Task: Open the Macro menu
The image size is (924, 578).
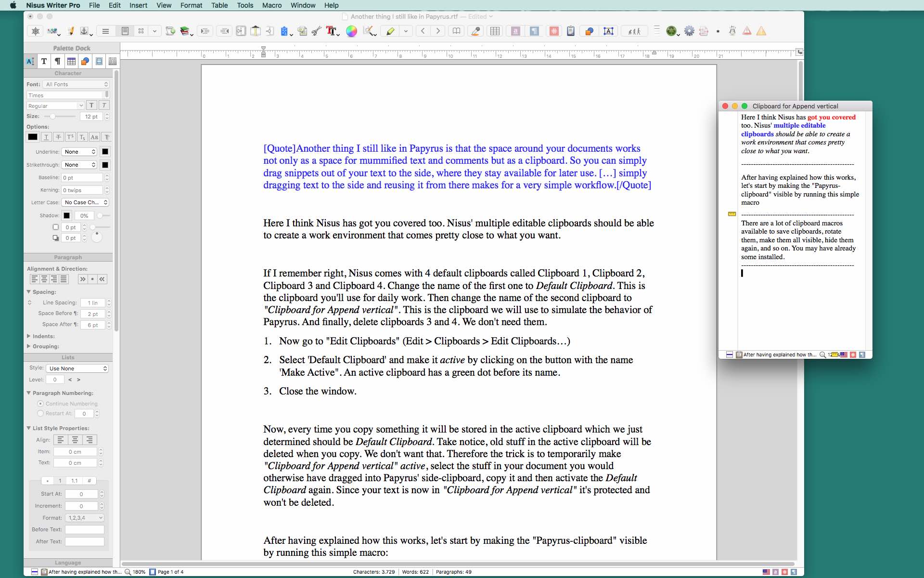Action: coord(271,5)
